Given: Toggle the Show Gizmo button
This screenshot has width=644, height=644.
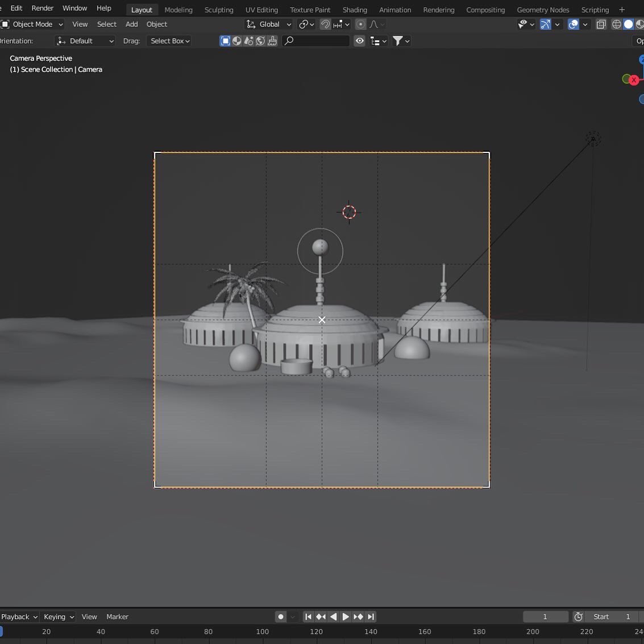Looking at the screenshot, I should (545, 24).
